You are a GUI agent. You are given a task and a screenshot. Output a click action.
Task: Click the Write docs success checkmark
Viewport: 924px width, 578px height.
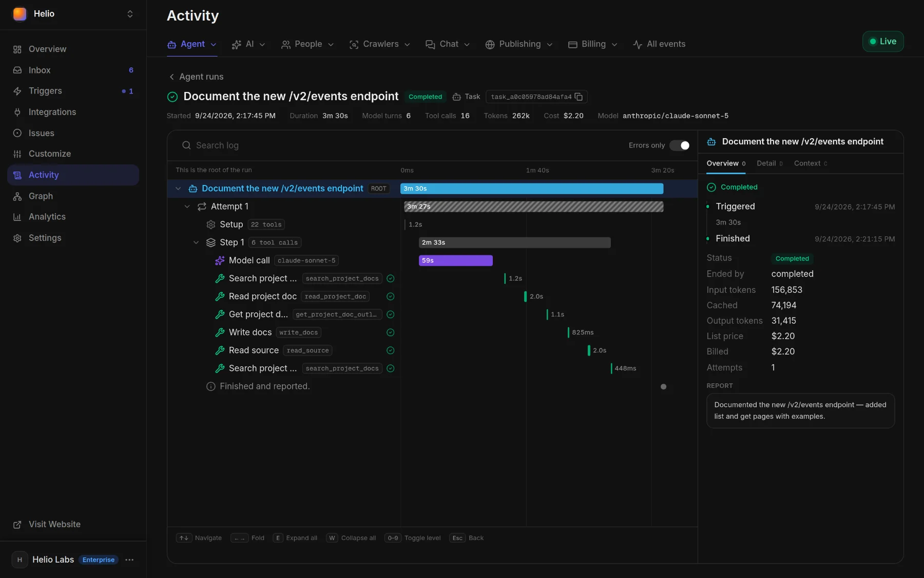click(390, 332)
